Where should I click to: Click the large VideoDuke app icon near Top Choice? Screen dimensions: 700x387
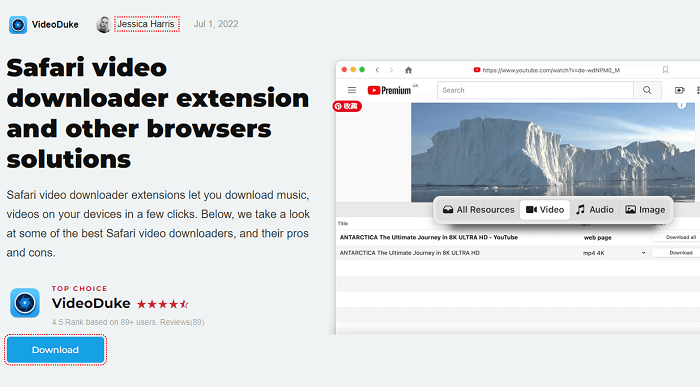[x=25, y=303]
